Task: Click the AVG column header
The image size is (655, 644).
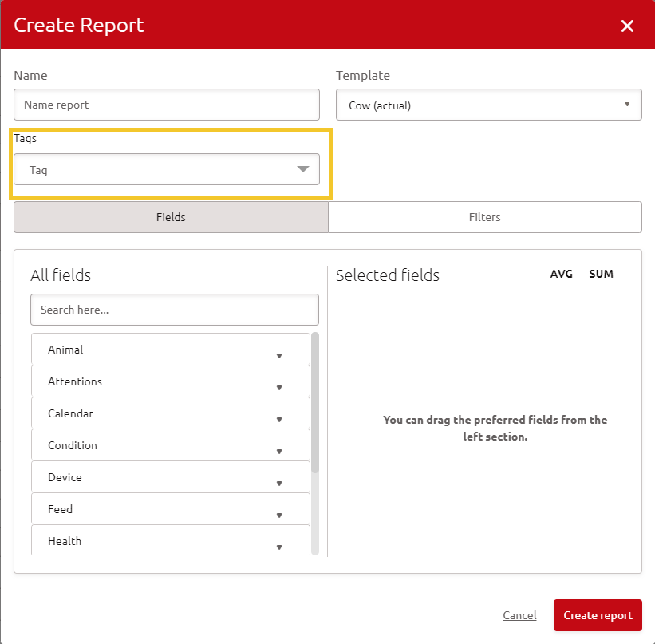Action: coord(561,274)
